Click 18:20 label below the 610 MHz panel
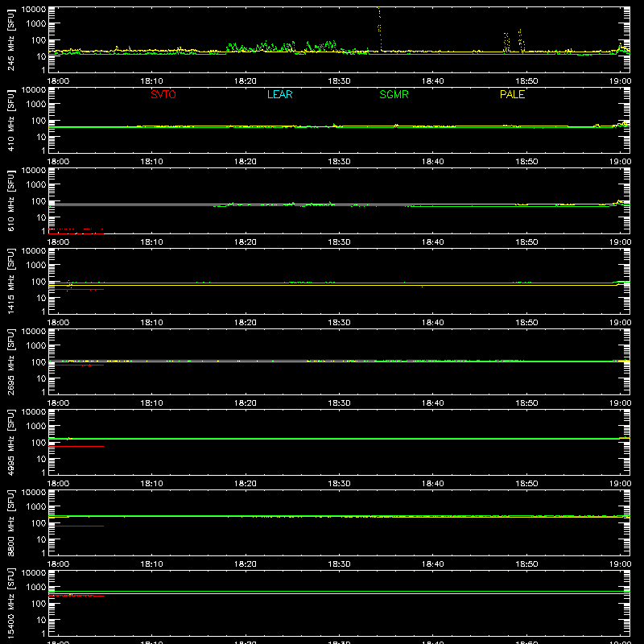Image resolution: width=644 pixels, height=644 pixels. point(246,242)
